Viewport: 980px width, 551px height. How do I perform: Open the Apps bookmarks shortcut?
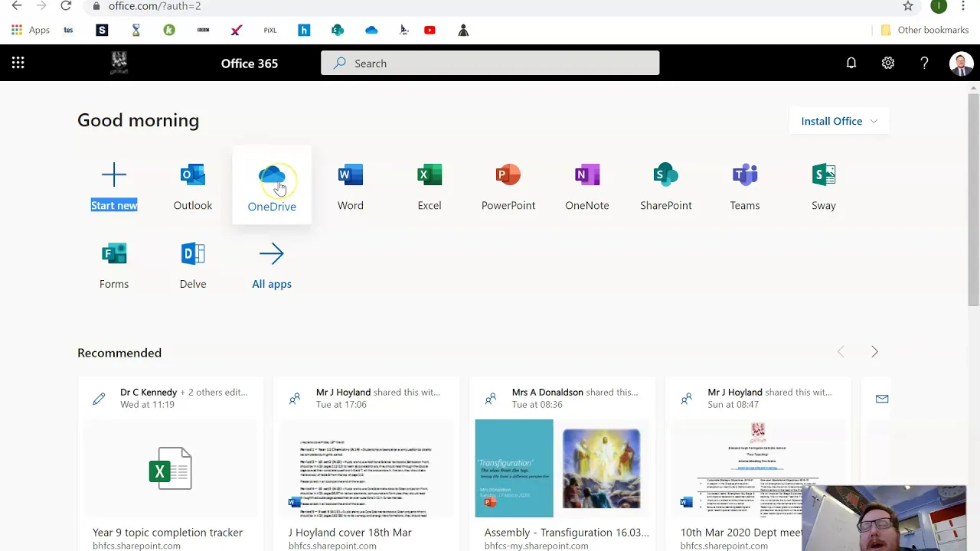pyautogui.click(x=31, y=30)
